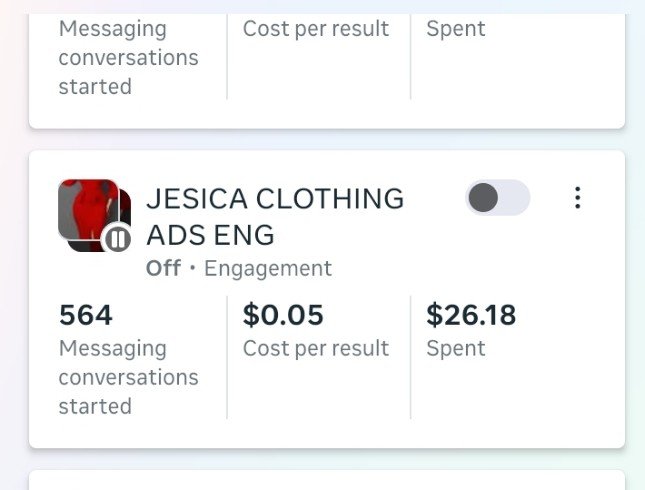645x490 pixels.
Task: Click the Engagement objective label
Action: 267,268
